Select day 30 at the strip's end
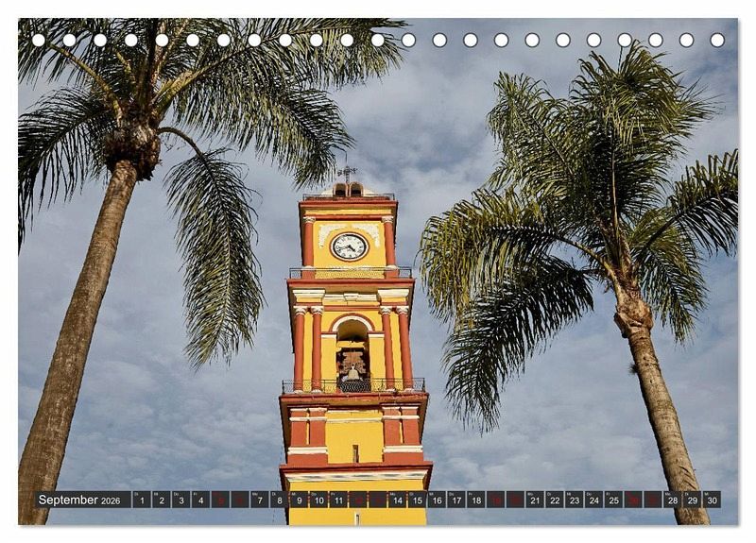This screenshot has height=543, width=756. [712, 500]
